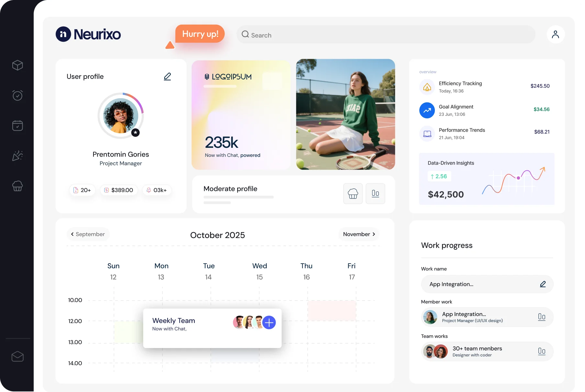The height and width of the screenshot is (392, 585).
Task: Click the $42,500 insights value
Action: 446,194
